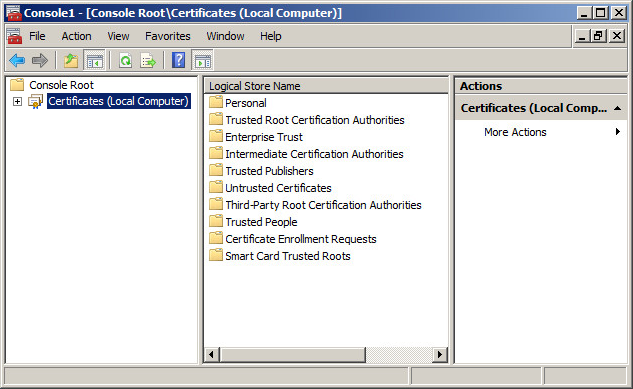Click the horizontal scrollbar right arrow
This screenshot has width=633, height=389.
click(x=440, y=355)
